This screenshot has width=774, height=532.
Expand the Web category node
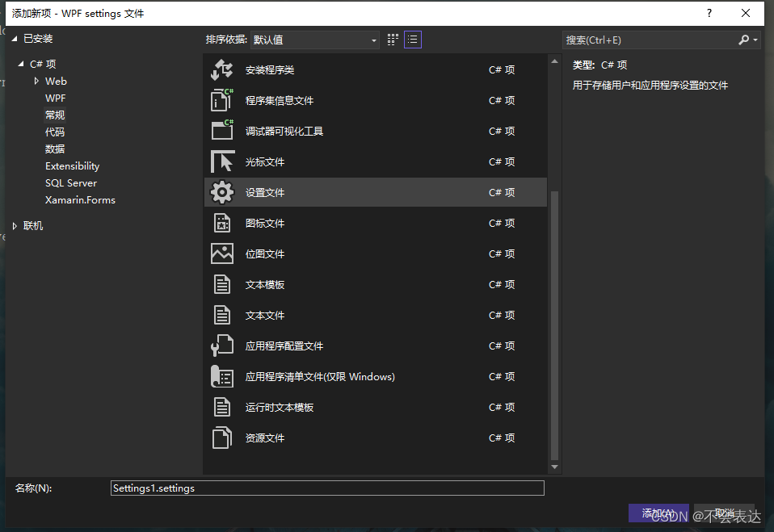click(35, 81)
